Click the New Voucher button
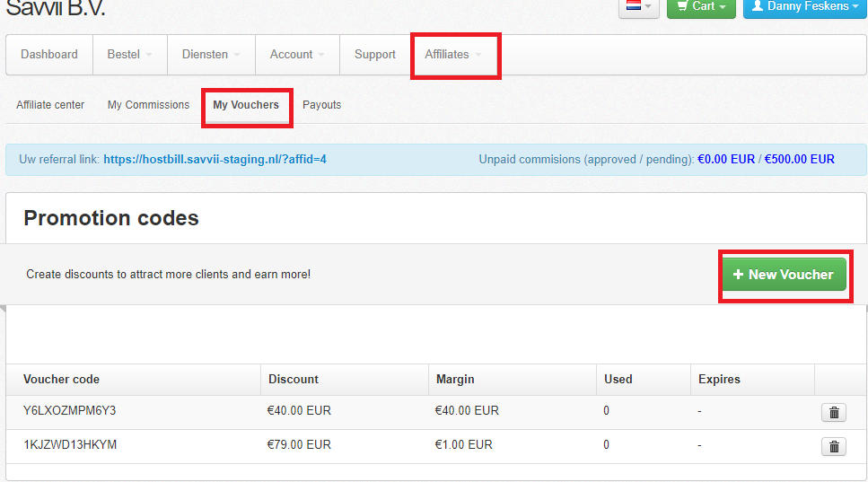868x482 pixels. [784, 274]
